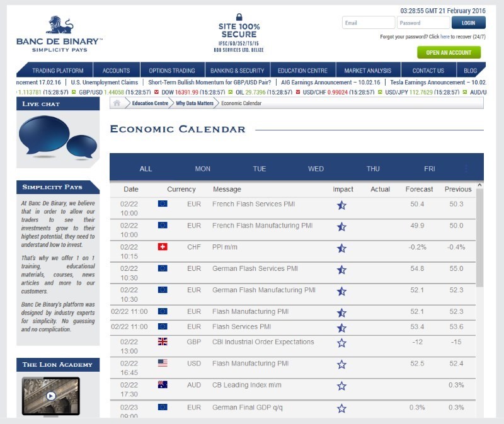Click green up indicator before OIL ticker
Viewport: 504px width, 424px height.
point(231,92)
